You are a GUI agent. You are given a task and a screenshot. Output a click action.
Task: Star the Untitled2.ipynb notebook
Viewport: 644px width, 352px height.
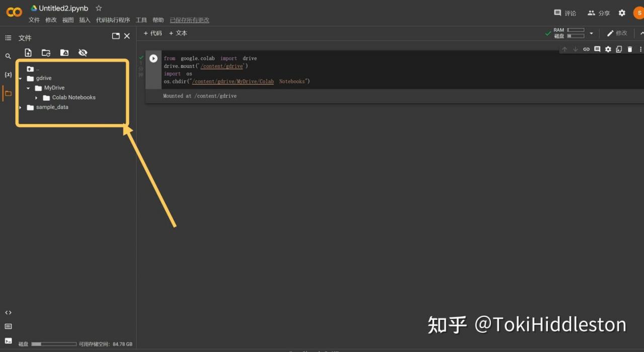(99, 8)
